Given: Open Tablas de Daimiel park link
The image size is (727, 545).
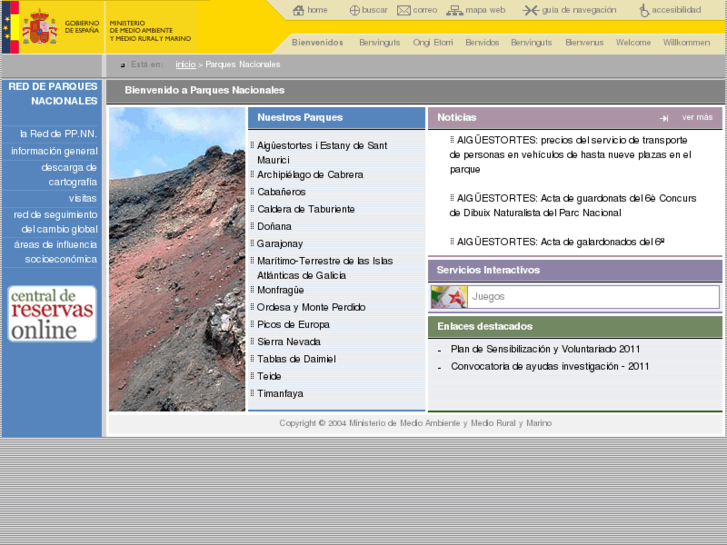Looking at the screenshot, I should (x=296, y=359).
